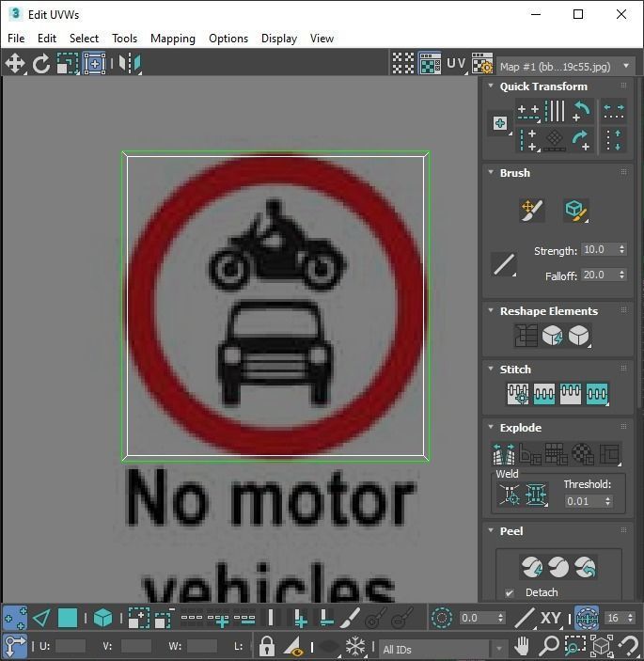
Task: Click Break icon in Explode rollout
Action: tap(504, 453)
